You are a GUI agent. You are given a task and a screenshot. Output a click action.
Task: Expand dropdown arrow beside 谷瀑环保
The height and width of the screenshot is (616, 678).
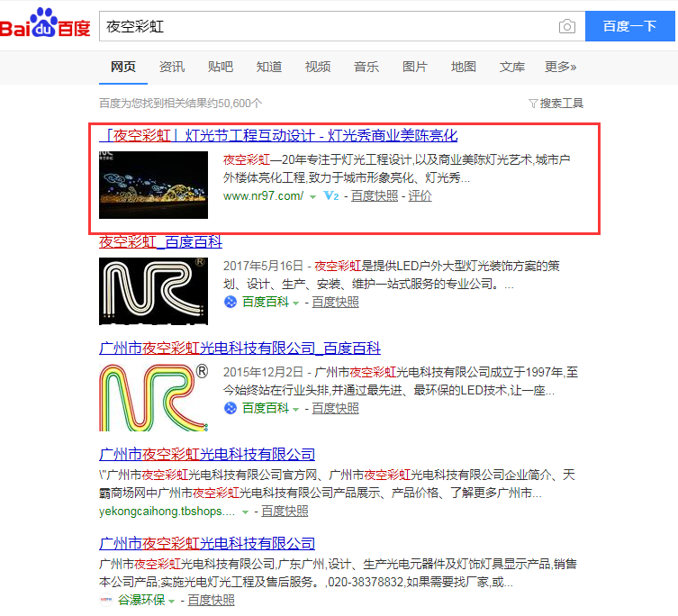click(x=172, y=602)
